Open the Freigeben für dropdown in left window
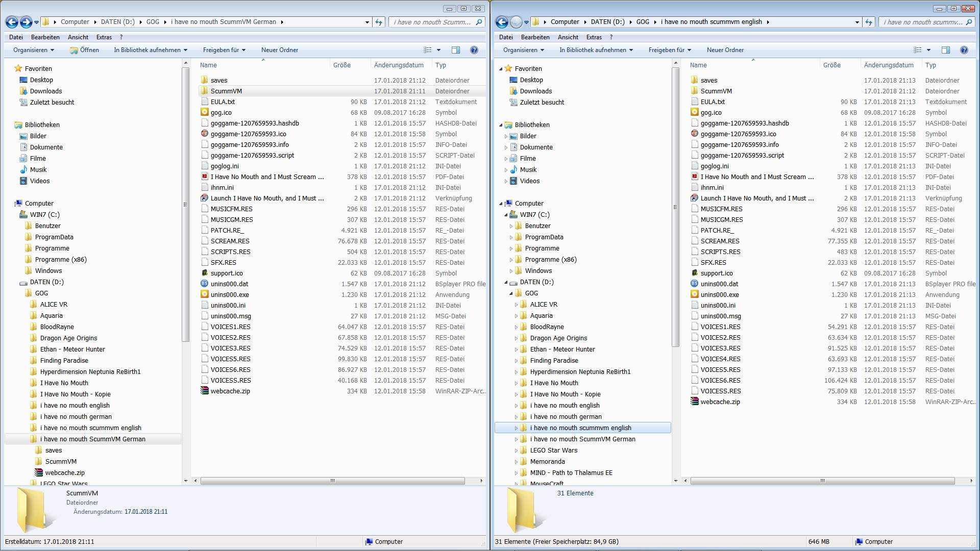Screen dimensions: 980x551 click(x=224, y=50)
